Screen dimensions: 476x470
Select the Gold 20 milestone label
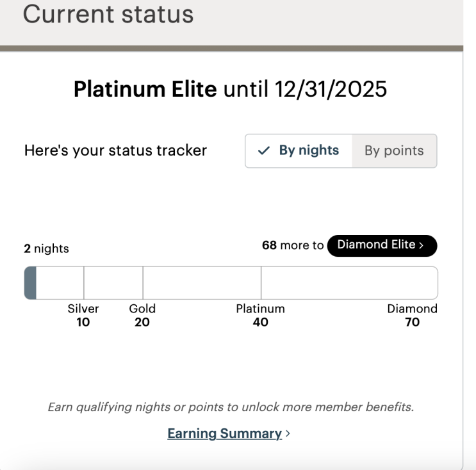142,315
